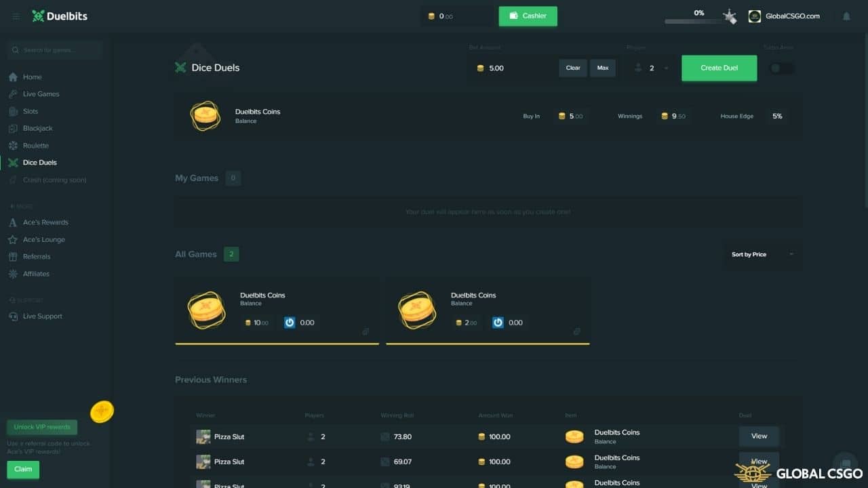The height and width of the screenshot is (488, 868).
Task: View the 73.80 winning roll duel
Action: pos(759,436)
